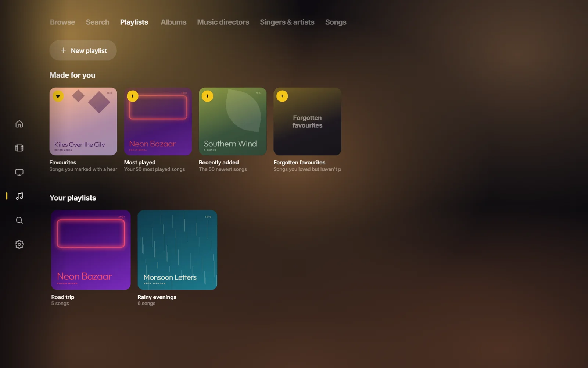The image size is (588, 368).
Task: Click the heart badge on Favourites cover
Action: [58, 96]
